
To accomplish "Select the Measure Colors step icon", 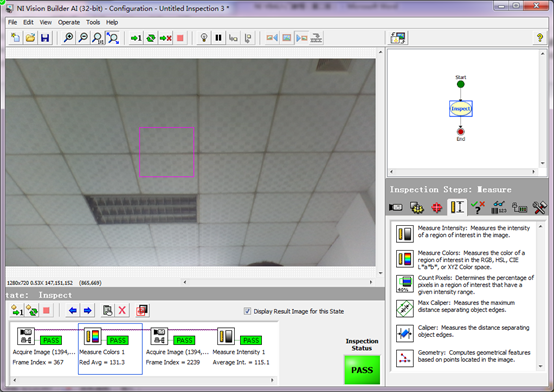I will tap(405, 259).
